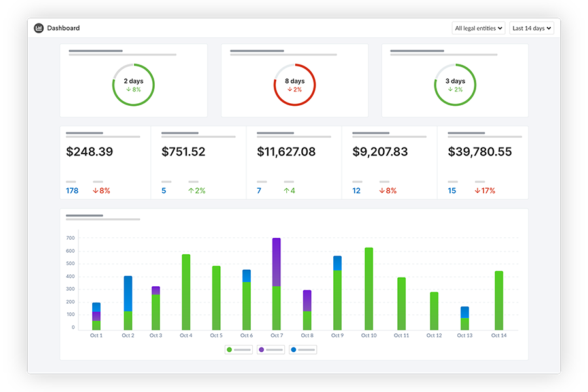Toggle the green series legend item
Viewport: 588px width, 392px height.
coord(238,350)
